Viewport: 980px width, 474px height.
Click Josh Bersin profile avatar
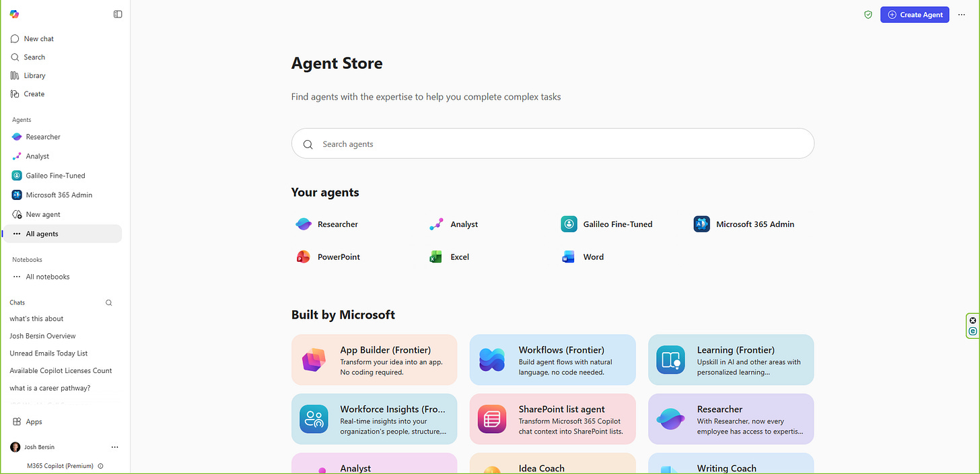click(15, 447)
